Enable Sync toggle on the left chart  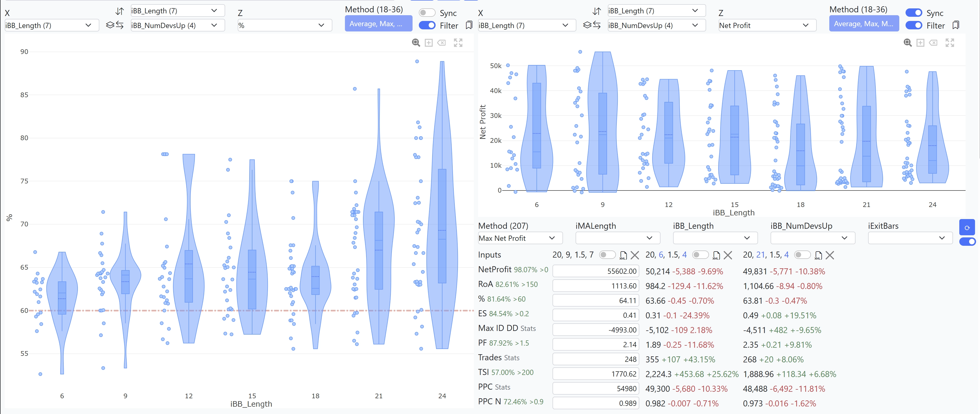(x=427, y=13)
